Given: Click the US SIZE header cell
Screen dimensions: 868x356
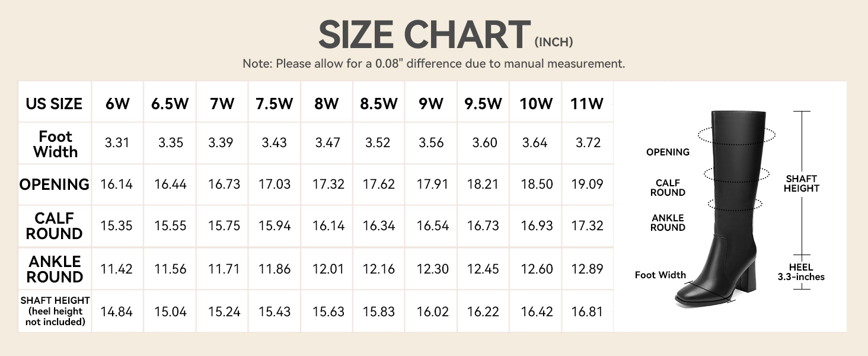Looking at the screenshot, I should tap(54, 104).
